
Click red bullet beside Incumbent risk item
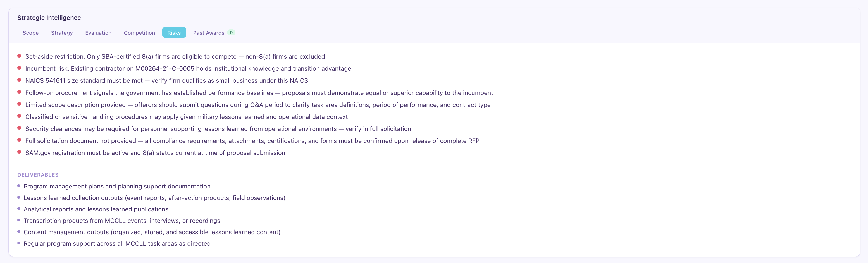point(19,68)
